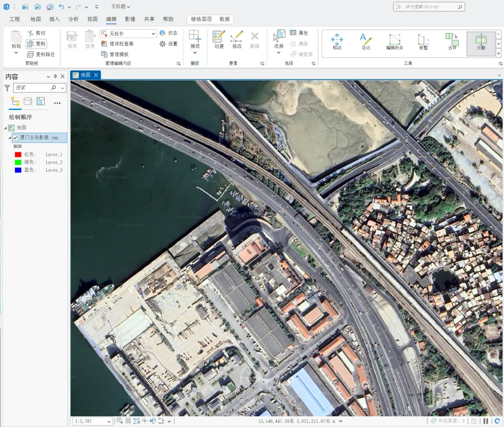Expand the map scale 1:2,787 dropdown
This screenshot has width=504, height=427.
109,421
